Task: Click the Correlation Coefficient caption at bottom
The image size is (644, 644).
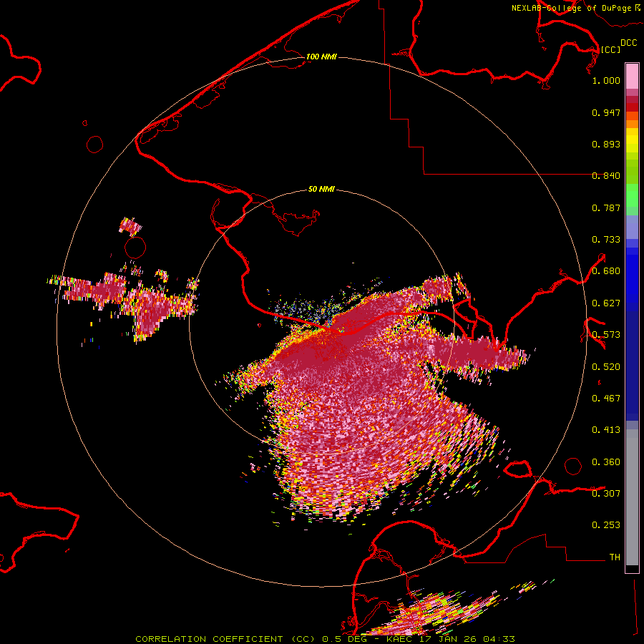Action: pos(325,639)
